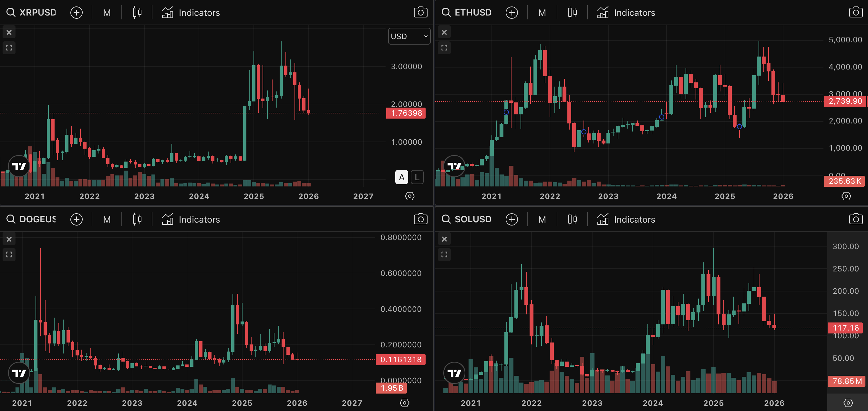Image resolution: width=868 pixels, height=411 pixels.
Task: Open the USD currency dropdown on XRPUSD chart
Action: tap(409, 36)
